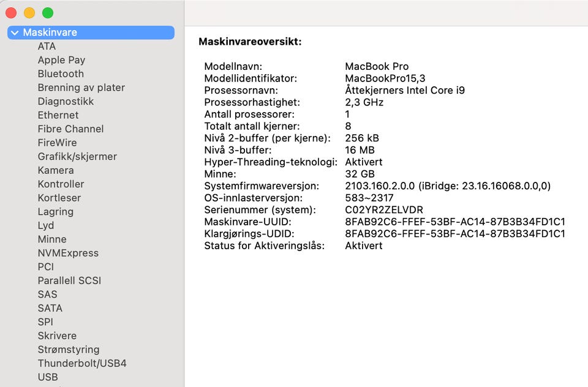Zoom the window with green button
Viewport: 588px width, 387px height.
click(x=48, y=13)
